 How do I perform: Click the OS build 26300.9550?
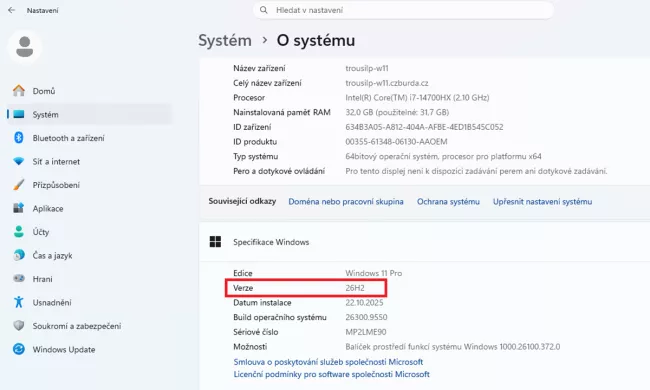(x=366, y=317)
